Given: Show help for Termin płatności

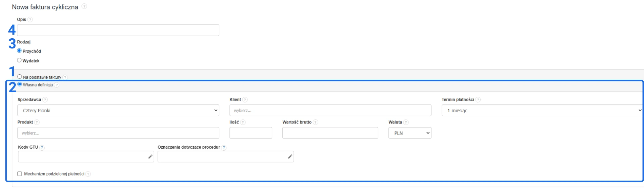Looking at the screenshot, I should pyautogui.click(x=478, y=100).
